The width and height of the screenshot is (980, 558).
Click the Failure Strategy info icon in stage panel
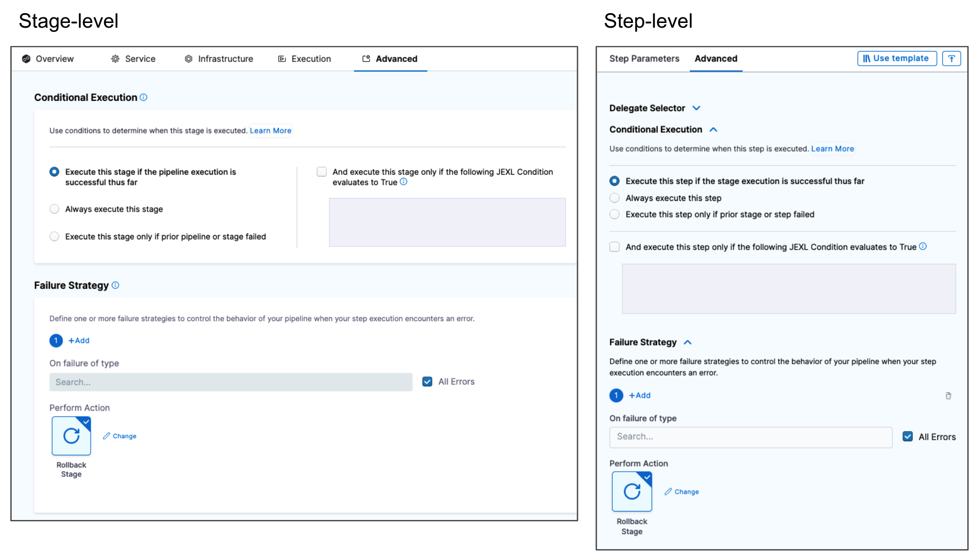point(116,285)
